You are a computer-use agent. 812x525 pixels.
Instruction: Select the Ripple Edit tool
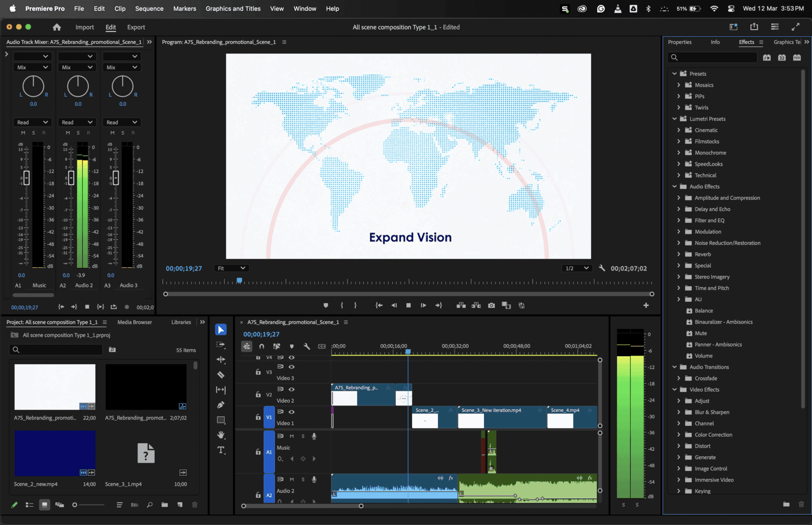tap(221, 359)
